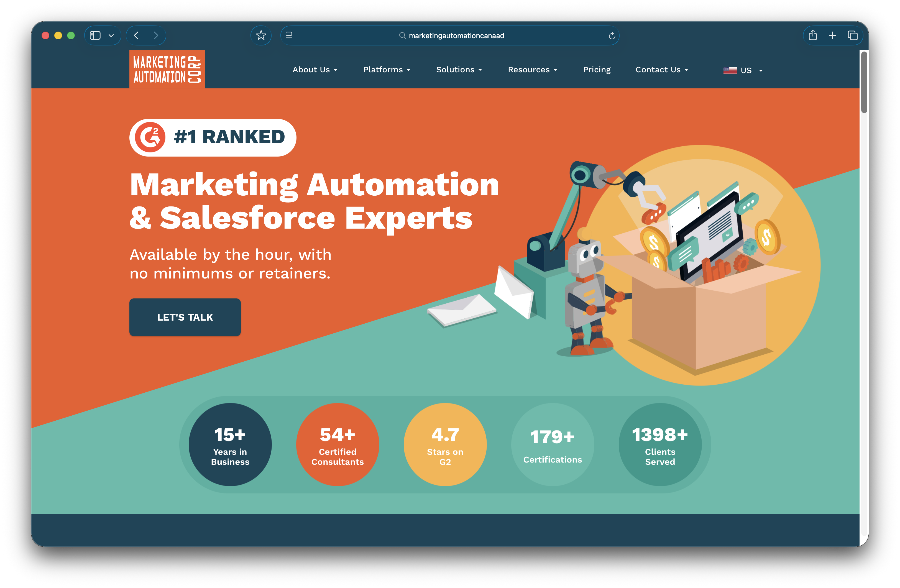Open the Pricing page

click(597, 70)
